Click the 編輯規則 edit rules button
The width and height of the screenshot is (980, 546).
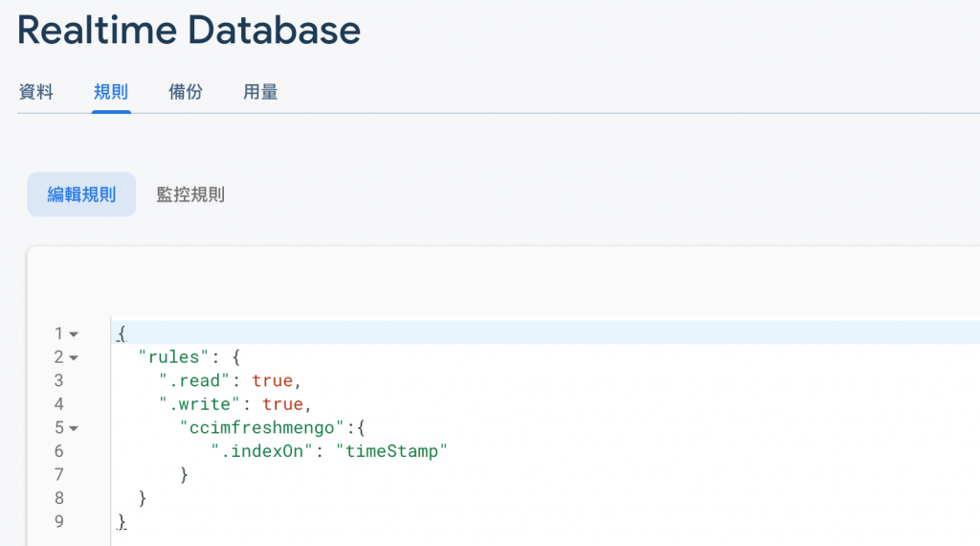tap(81, 194)
